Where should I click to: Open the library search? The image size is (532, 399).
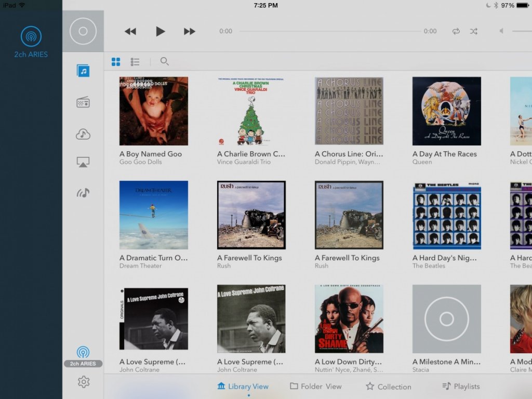(165, 61)
